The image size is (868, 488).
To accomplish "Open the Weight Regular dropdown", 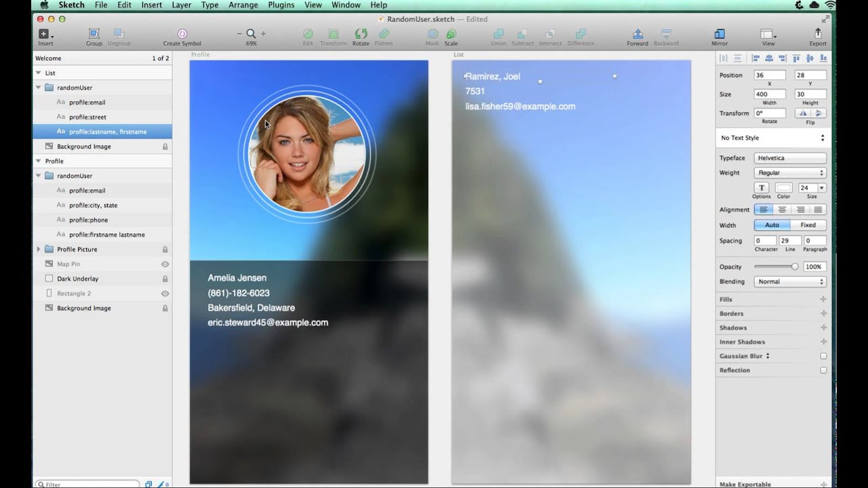I will coord(790,173).
